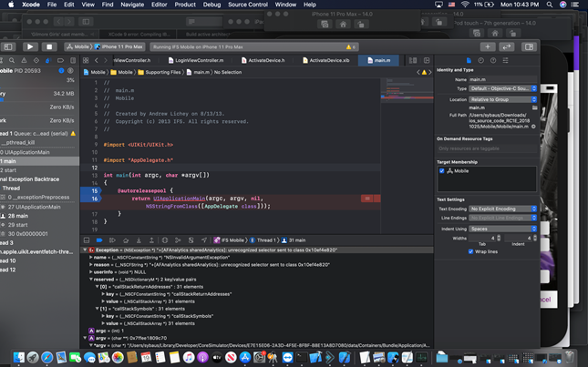This screenshot has height=367, width=588.
Task: Stop the running app with the Stop button
Action: coord(49,46)
